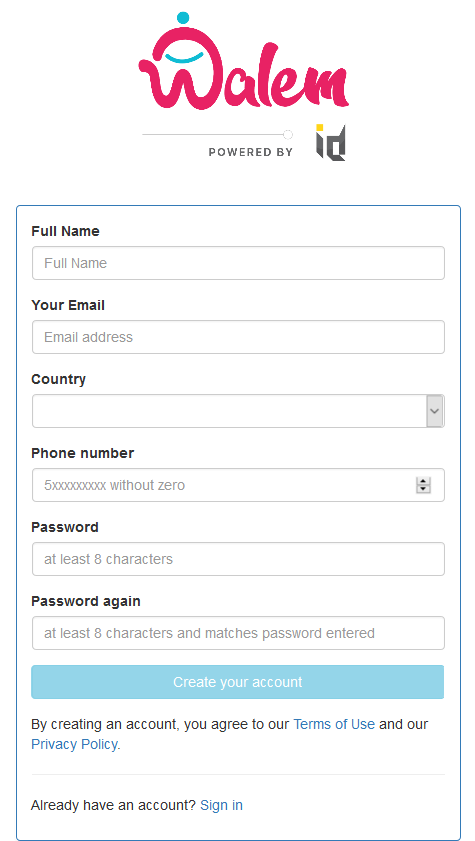Click the circle on the logo line

tap(288, 134)
